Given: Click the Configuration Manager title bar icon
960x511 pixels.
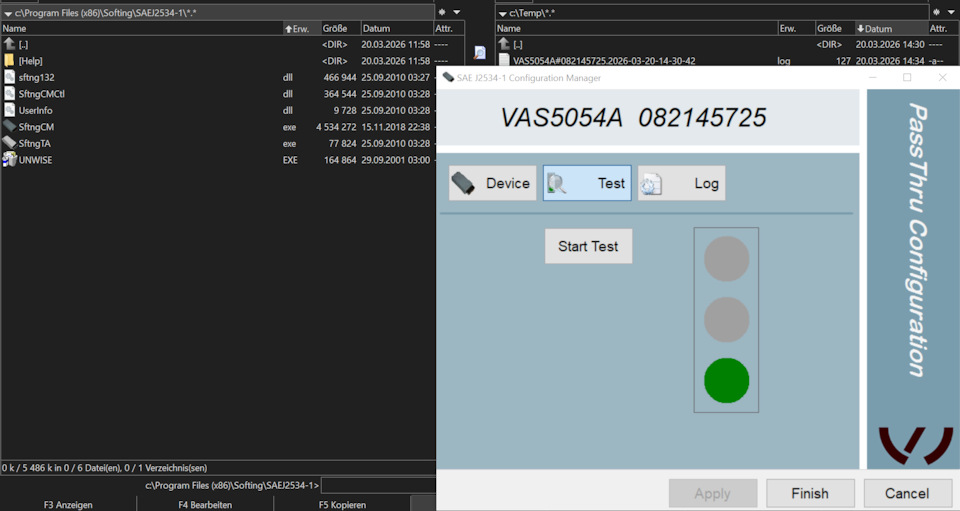Looking at the screenshot, I should [x=448, y=78].
